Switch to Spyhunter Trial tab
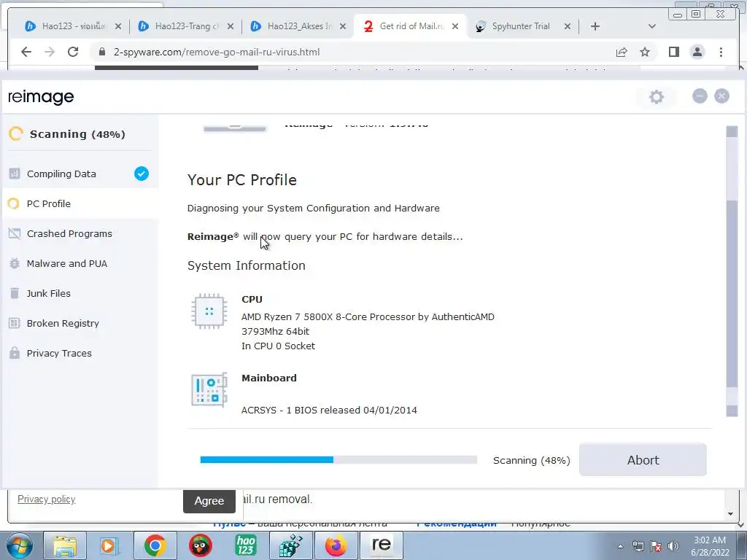The height and width of the screenshot is (560, 747). point(521,26)
